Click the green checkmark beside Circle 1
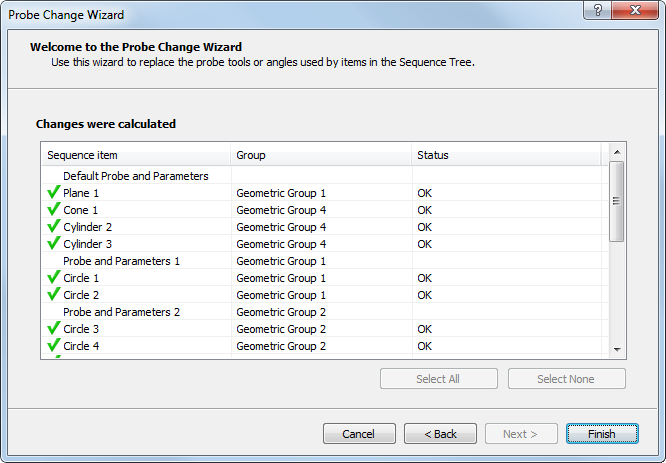The image size is (666, 463). 53,278
